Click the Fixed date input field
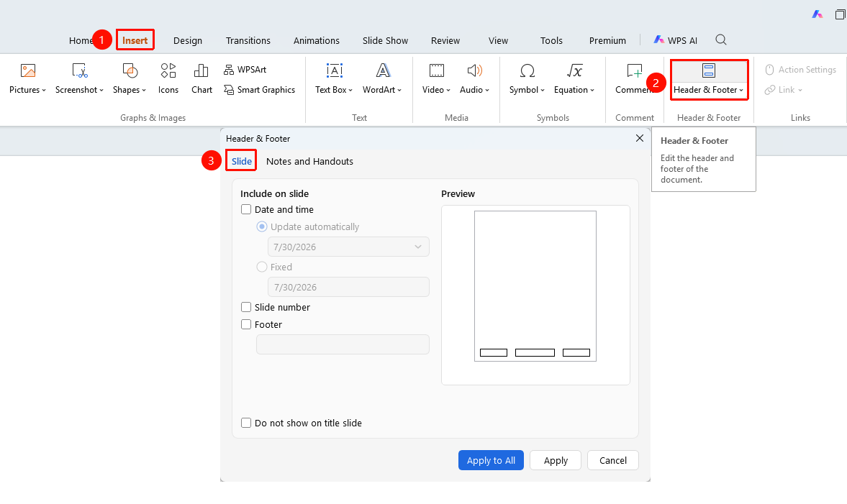847x504 pixels. (x=348, y=287)
